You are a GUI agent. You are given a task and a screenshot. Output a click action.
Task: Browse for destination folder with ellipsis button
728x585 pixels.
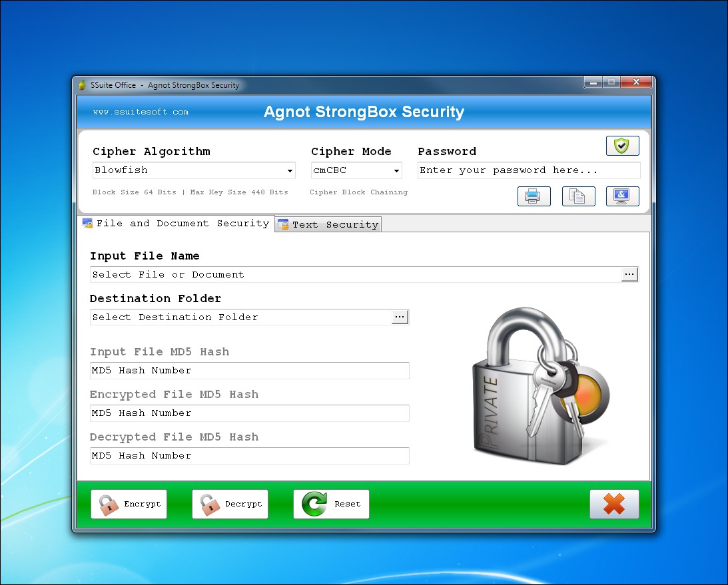click(x=400, y=317)
